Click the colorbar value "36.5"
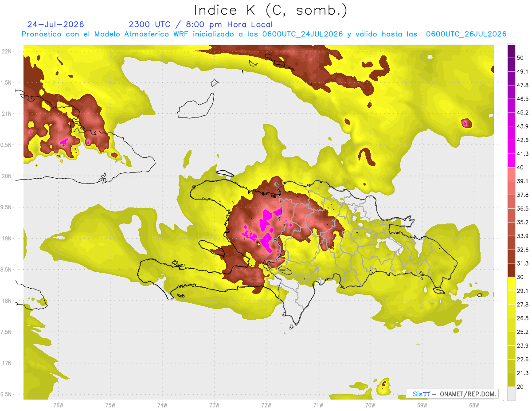 click(x=523, y=208)
